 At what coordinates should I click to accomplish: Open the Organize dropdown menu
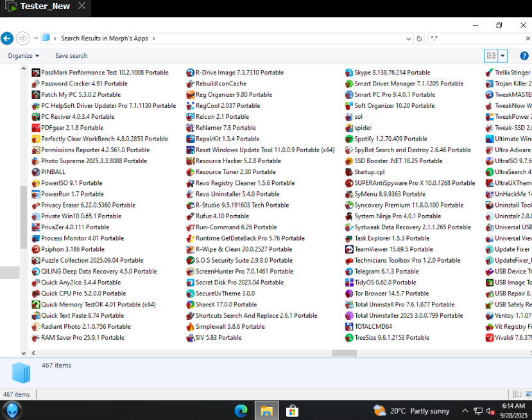pos(23,56)
